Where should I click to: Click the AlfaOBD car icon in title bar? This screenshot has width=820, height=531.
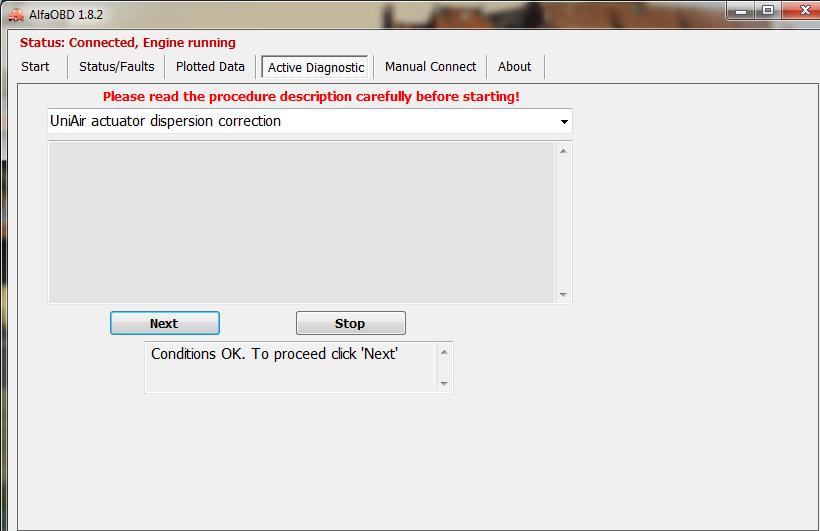(16, 15)
